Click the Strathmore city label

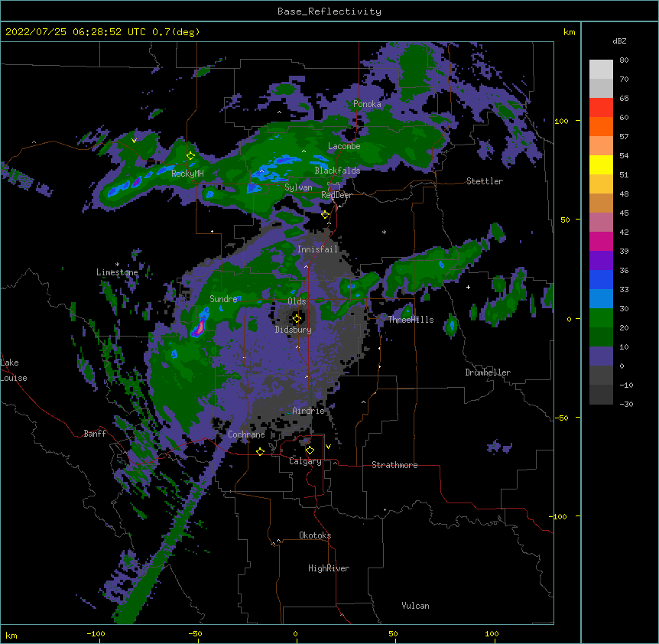pos(394,465)
